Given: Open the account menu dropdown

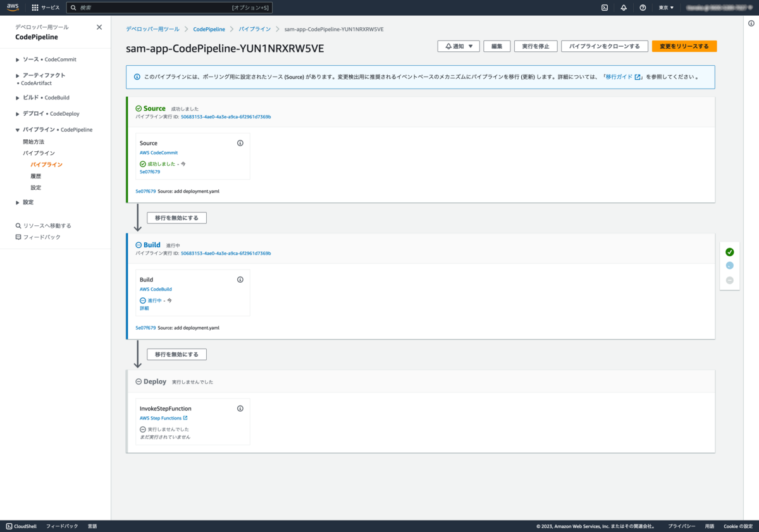Looking at the screenshot, I should (x=719, y=8).
